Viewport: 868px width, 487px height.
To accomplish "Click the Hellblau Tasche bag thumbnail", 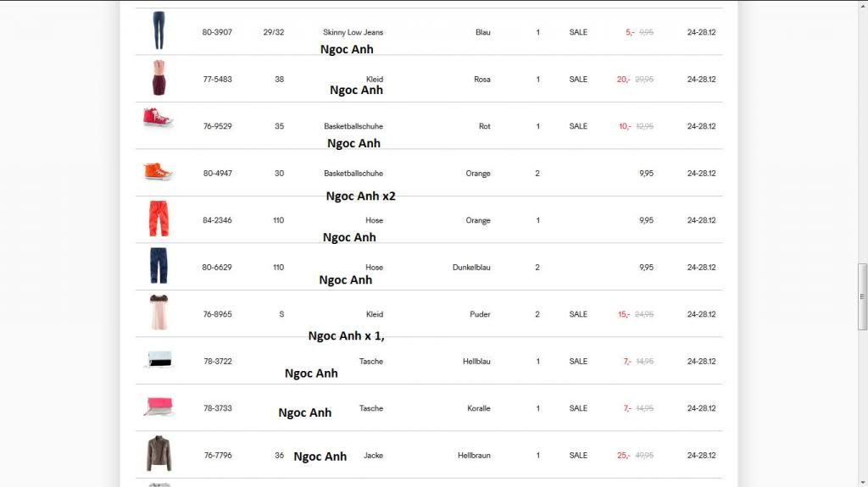I will click(x=158, y=360).
